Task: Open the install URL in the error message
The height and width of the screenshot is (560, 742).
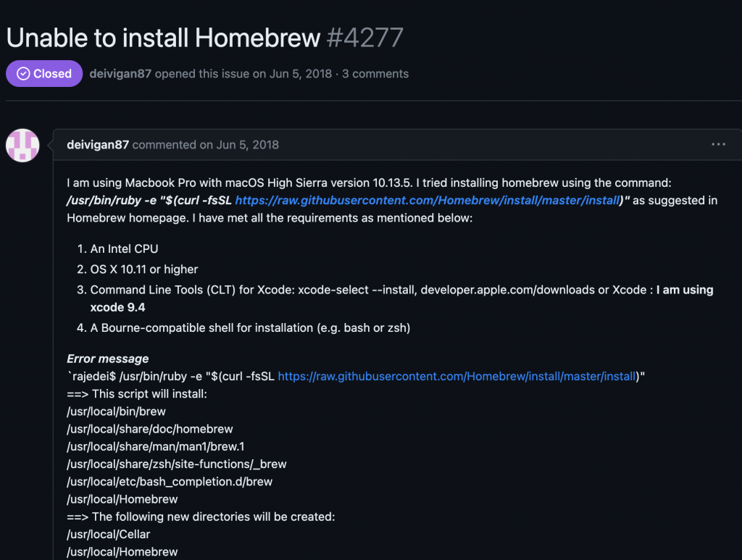Action: coord(457,377)
